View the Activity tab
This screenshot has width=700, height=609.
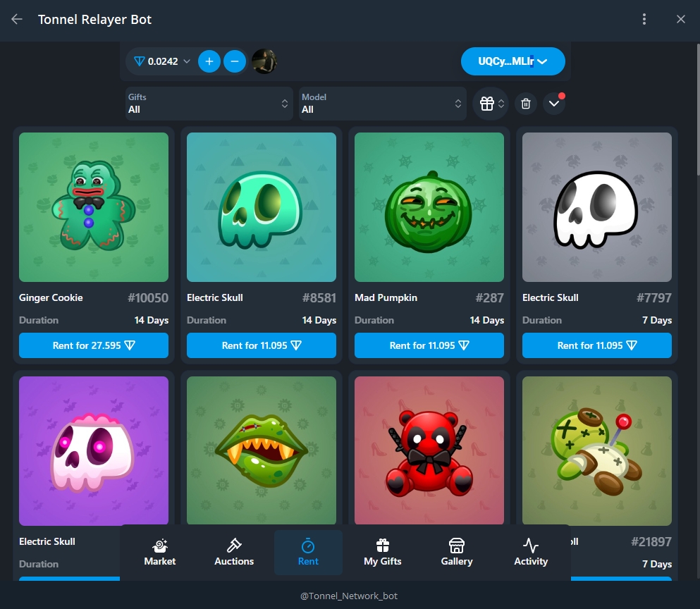point(531,553)
